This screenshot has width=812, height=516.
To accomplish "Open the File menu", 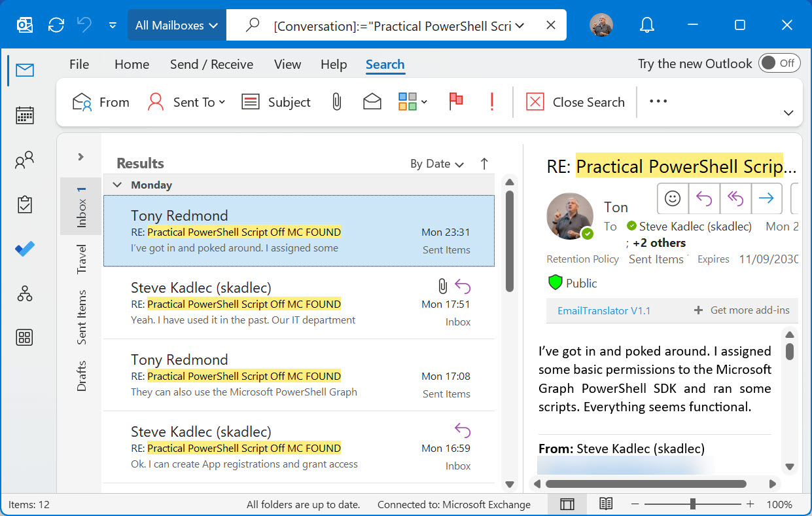I will point(79,64).
